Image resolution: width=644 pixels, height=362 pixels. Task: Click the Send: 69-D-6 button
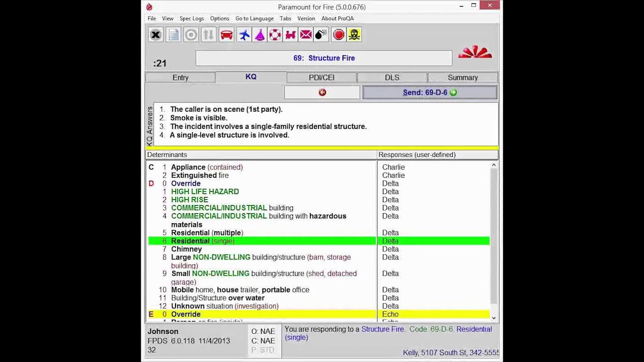point(430,93)
